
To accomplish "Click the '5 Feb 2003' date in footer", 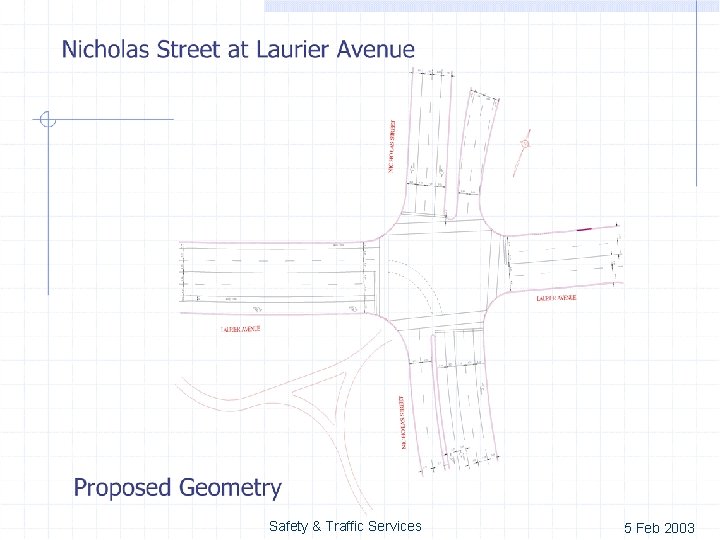I will (659, 528).
